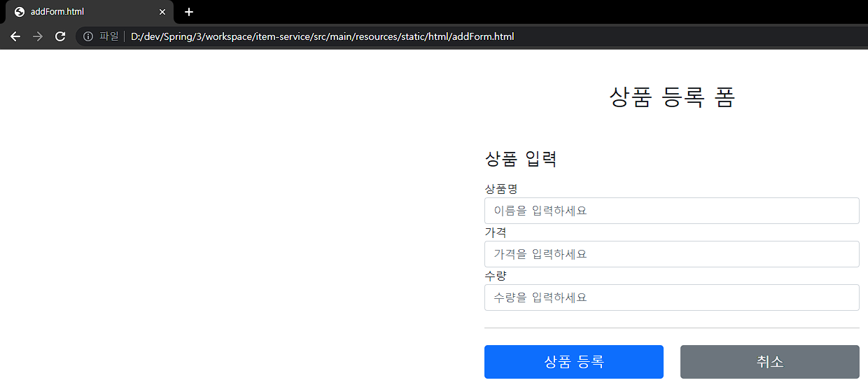Screen dimensions: 868x385
Task: Click the address bar URL text
Action: pos(322,36)
